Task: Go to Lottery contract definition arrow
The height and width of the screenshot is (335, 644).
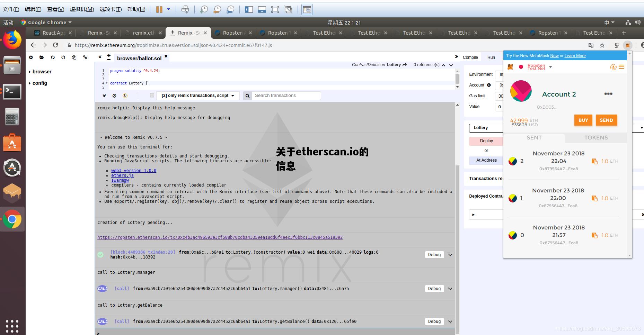Action: pos(405,65)
